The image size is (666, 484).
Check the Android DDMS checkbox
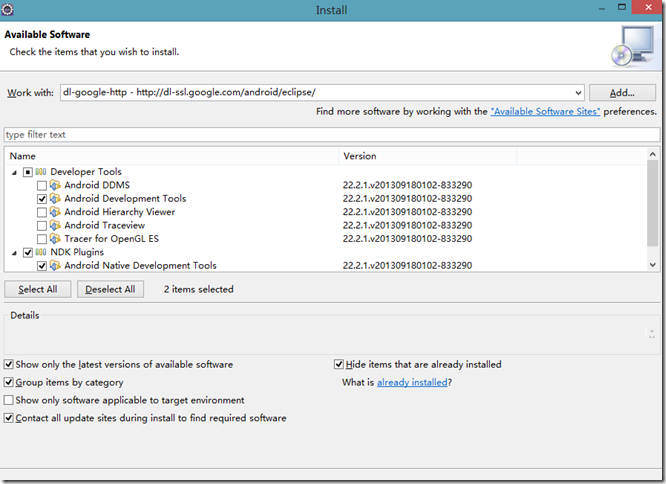[x=42, y=186]
